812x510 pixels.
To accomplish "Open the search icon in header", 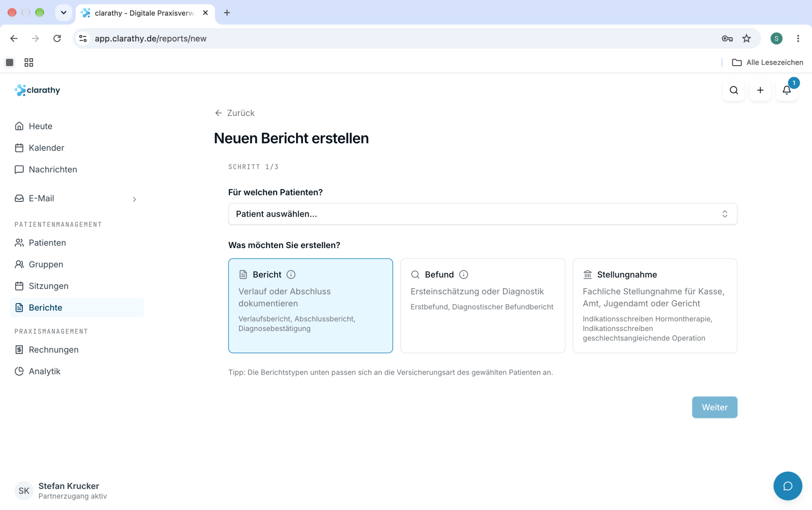I will coord(734,90).
